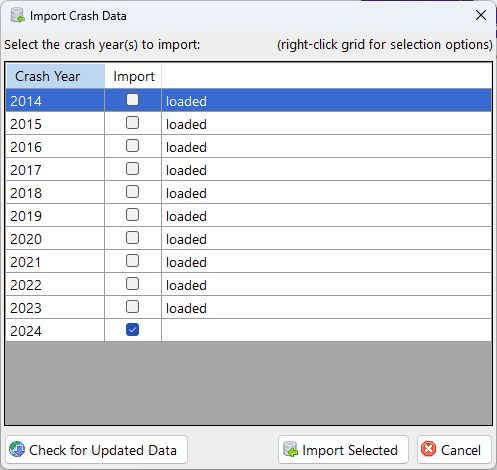Select the 2017 crash year cell
The image size is (497, 470).
55,169
